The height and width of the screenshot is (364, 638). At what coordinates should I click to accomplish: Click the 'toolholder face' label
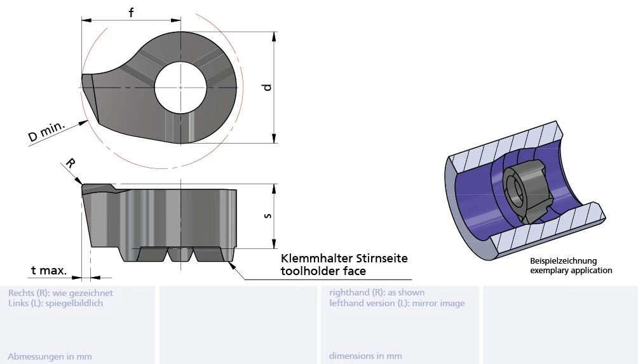click(323, 271)
